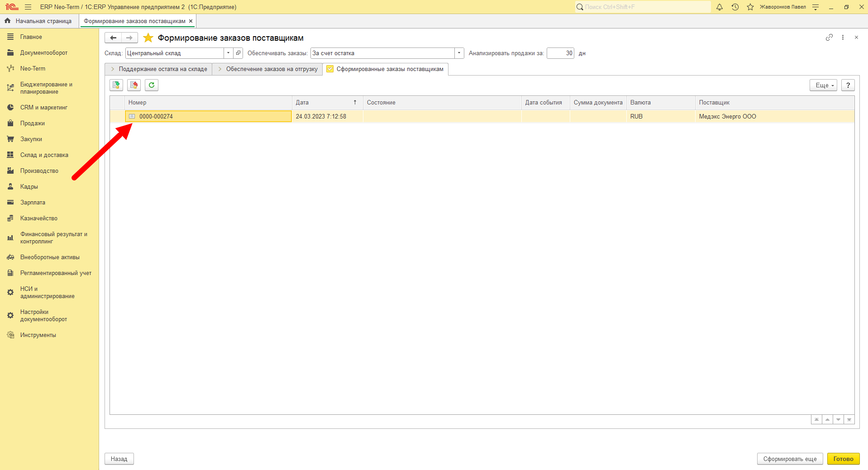Click the Анализировать продажи days input field
This screenshot has width=868, height=470.
point(560,53)
